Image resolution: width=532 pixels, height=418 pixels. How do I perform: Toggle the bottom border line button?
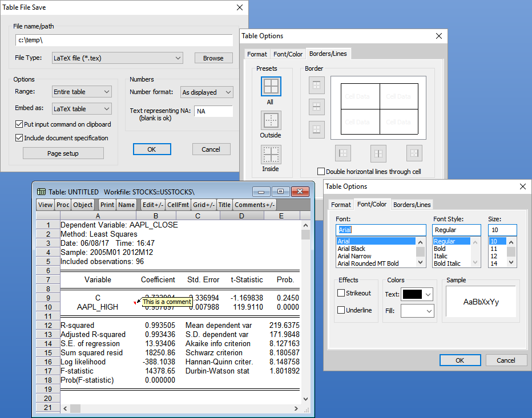pos(317,129)
